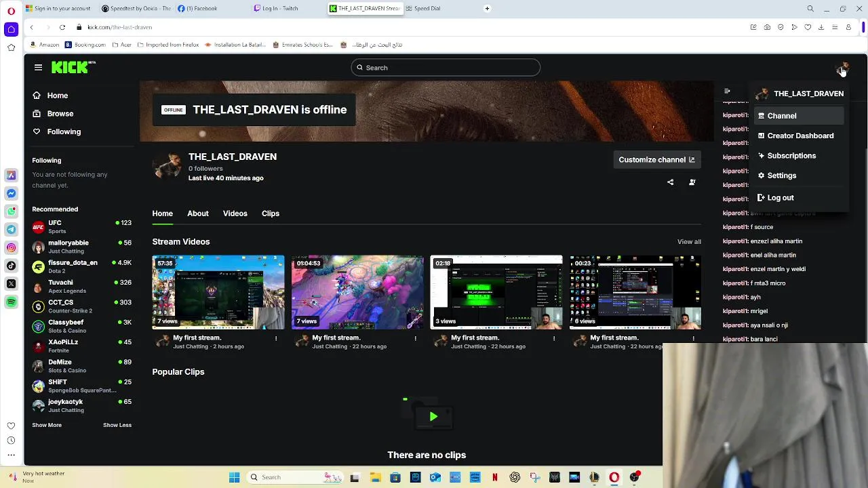This screenshot has height=488, width=868.
Task: Open Spotify in Opera sidebar
Action: 11,302
